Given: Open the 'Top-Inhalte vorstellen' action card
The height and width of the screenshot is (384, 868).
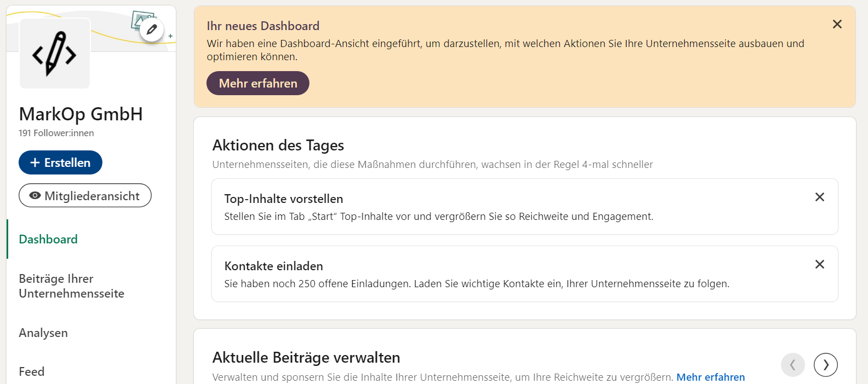Looking at the screenshot, I should pyautogui.click(x=525, y=207).
